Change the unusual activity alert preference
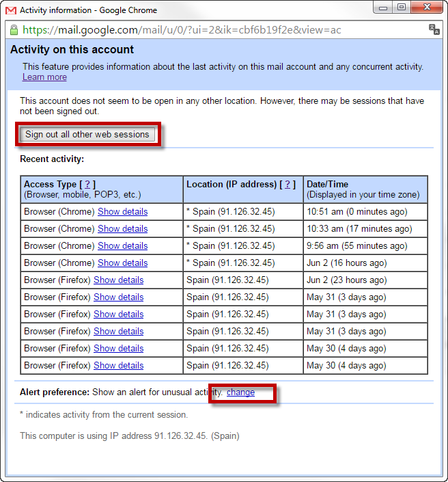The height and width of the screenshot is (482, 448). pyautogui.click(x=240, y=392)
